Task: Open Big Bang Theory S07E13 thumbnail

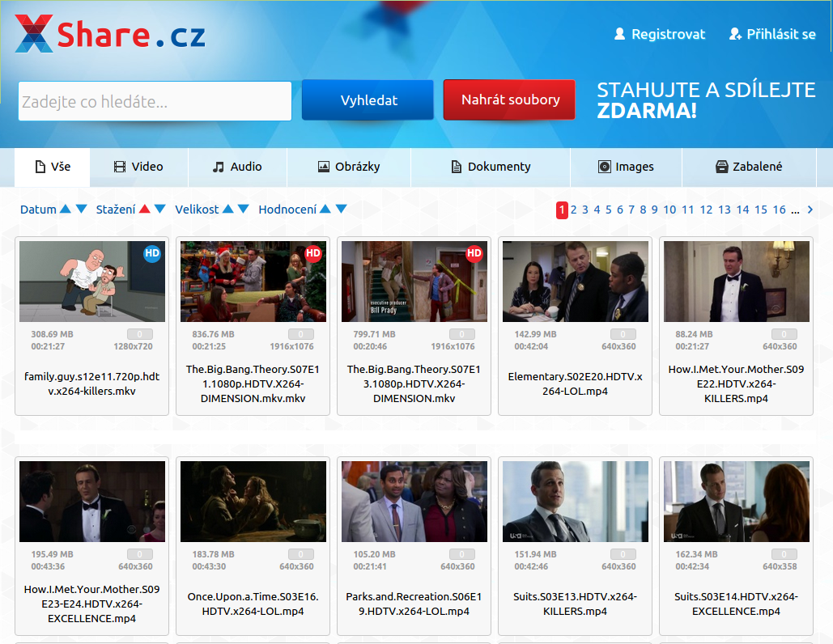Action: [x=414, y=282]
